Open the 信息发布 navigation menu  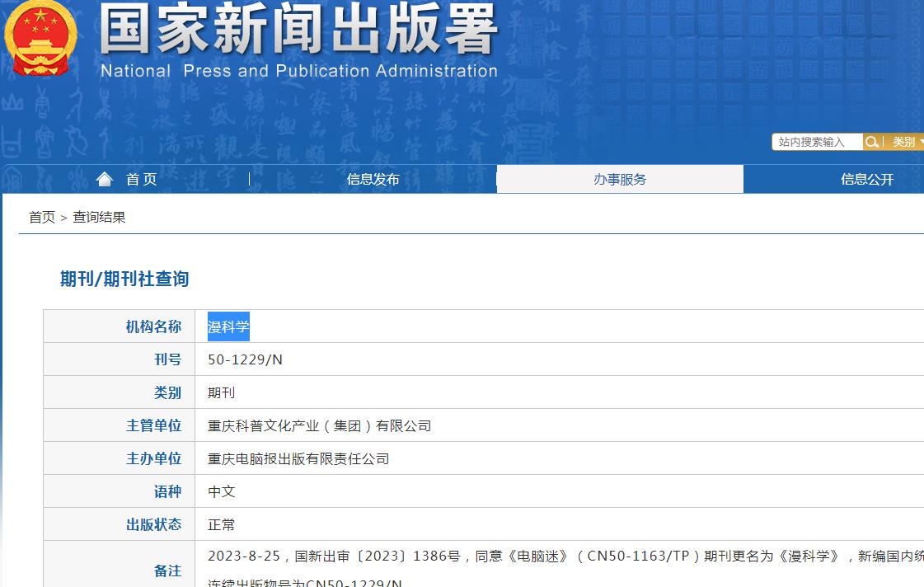coord(373,178)
